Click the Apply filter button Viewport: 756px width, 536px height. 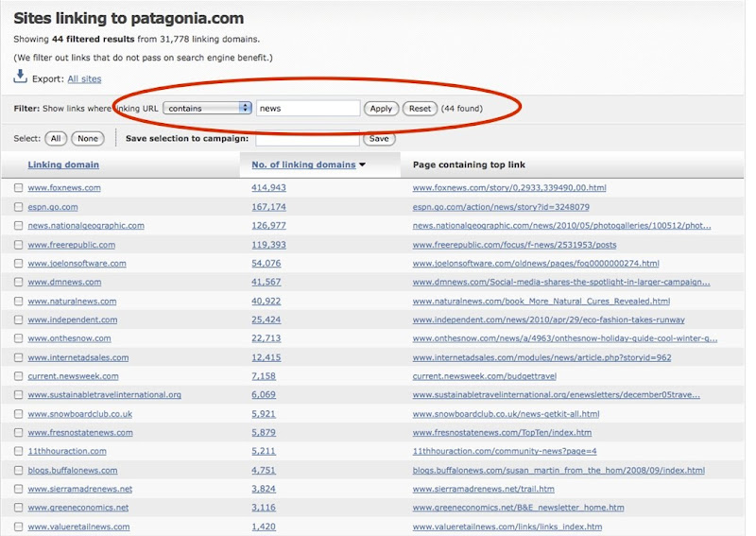pos(381,109)
